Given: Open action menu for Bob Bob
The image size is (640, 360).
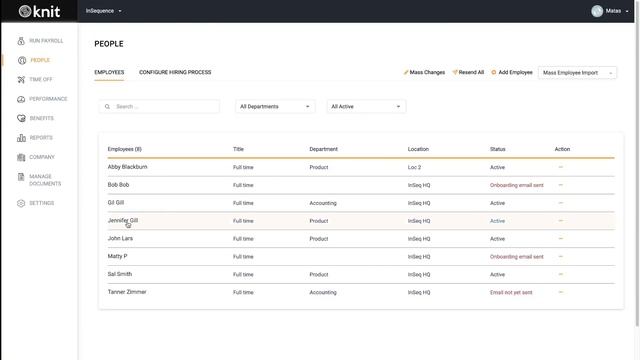Looking at the screenshot, I should 560,185.
